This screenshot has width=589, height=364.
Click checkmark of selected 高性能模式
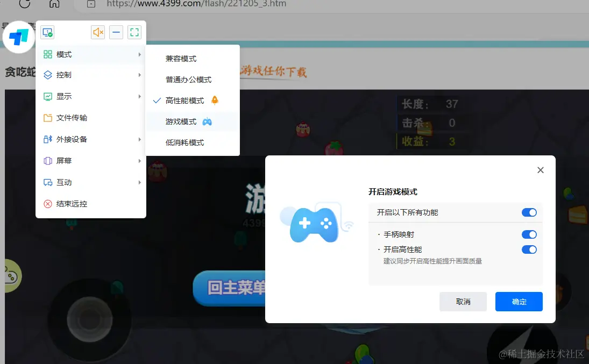click(x=157, y=101)
